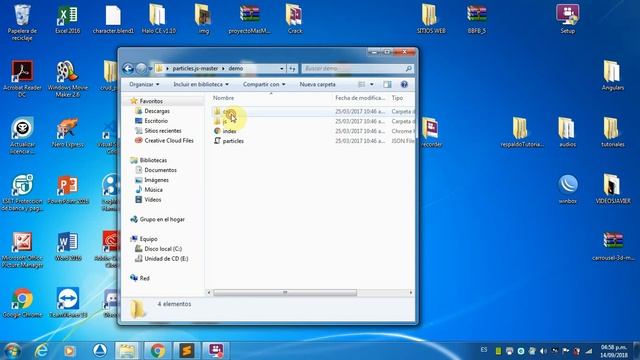640x360 pixels.
Task: Select the BBFB_5 archive icon
Action: 477,19
